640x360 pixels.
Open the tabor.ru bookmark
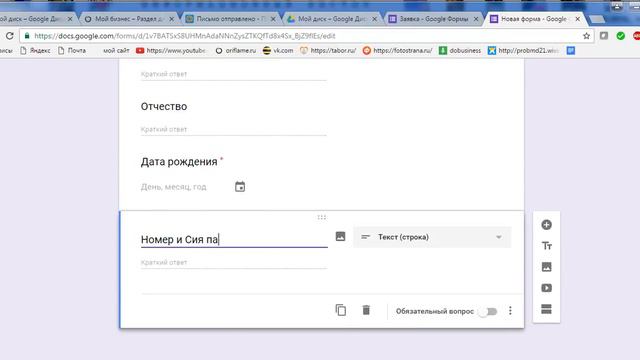[x=328, y=51]
